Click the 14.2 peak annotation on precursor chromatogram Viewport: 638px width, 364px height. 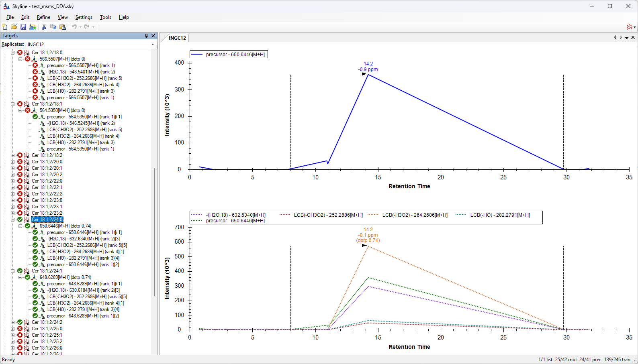[x=368, y=64]
